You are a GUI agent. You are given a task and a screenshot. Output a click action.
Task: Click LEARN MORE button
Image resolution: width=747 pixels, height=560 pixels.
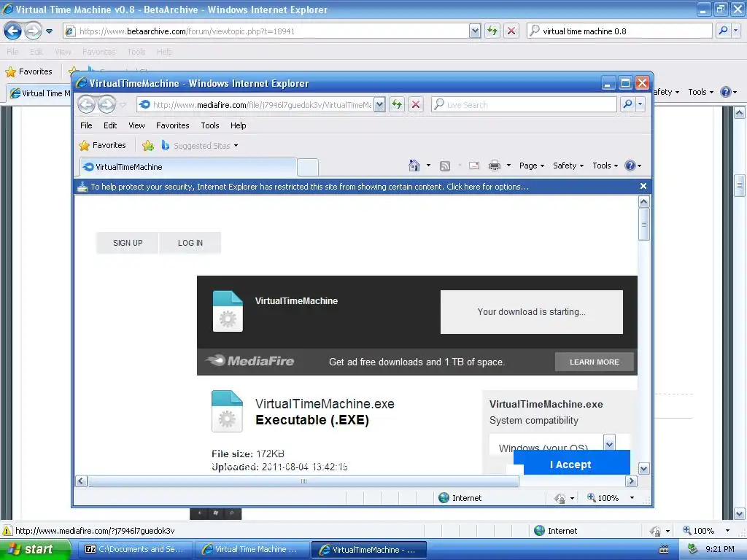pyautogui.click(x=594, y=362)
